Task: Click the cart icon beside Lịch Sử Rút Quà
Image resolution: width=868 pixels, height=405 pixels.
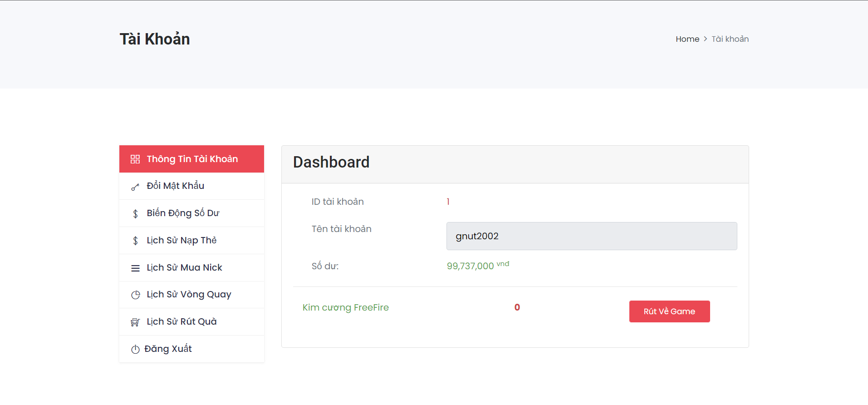Action: click(135, 322)
